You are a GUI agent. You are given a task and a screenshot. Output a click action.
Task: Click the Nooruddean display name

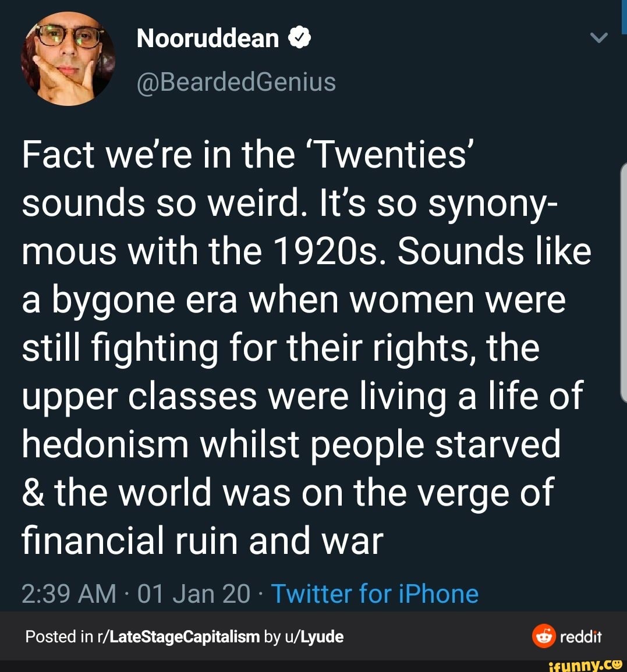pos(208,38)
